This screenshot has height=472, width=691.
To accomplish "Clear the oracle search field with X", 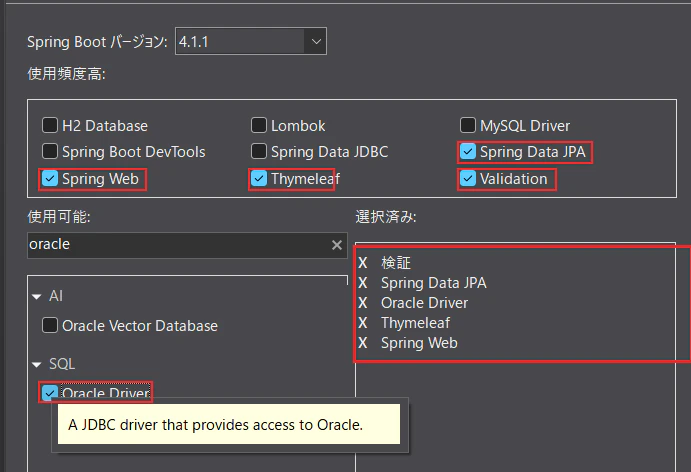I will click(337, 245).
